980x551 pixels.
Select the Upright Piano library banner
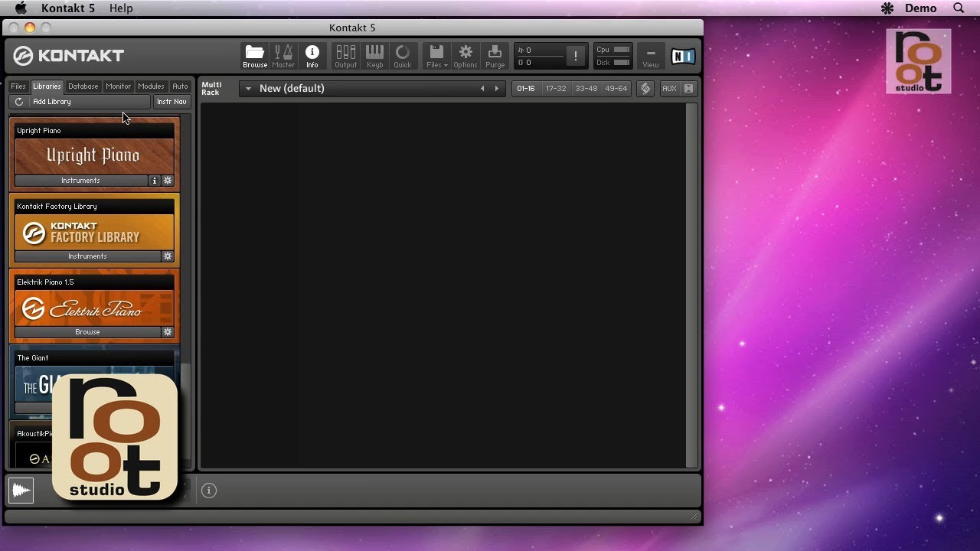(94, 156)
